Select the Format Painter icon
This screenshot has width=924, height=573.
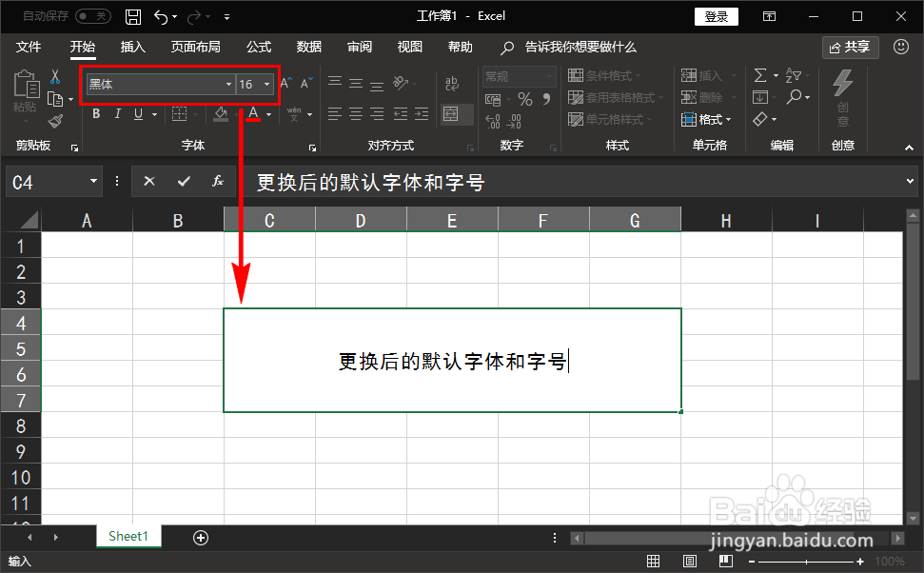[55, 119]
